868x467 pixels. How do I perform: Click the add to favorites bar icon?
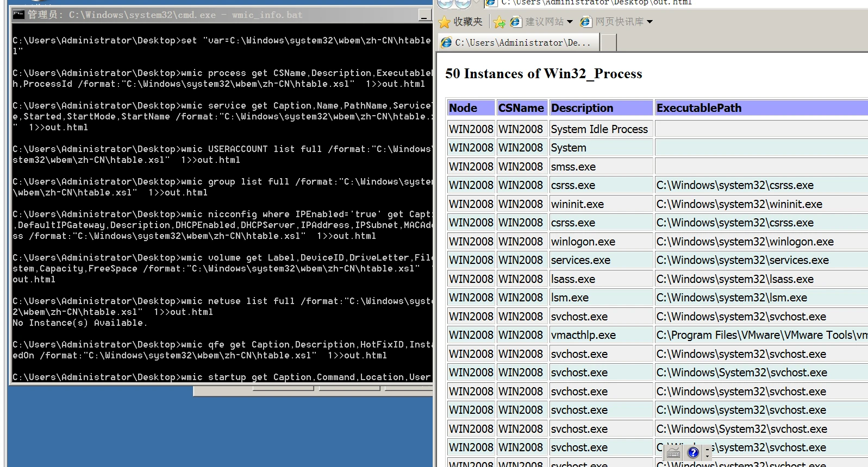(x=499, y=22)
